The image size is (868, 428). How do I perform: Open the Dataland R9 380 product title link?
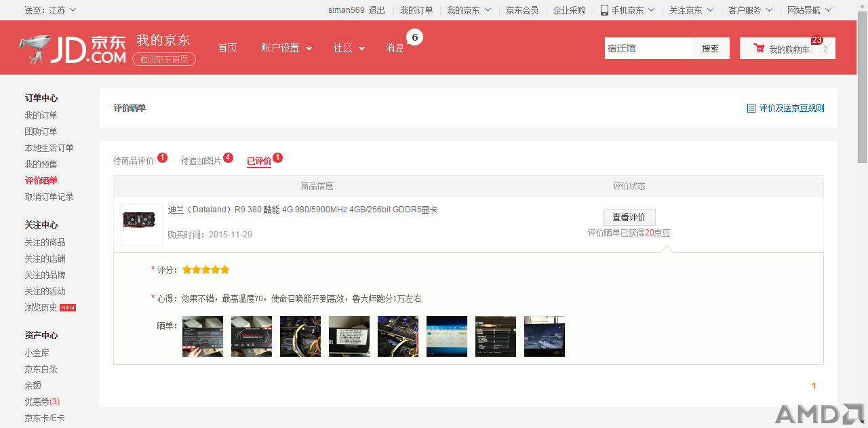[x=302, y=210]
